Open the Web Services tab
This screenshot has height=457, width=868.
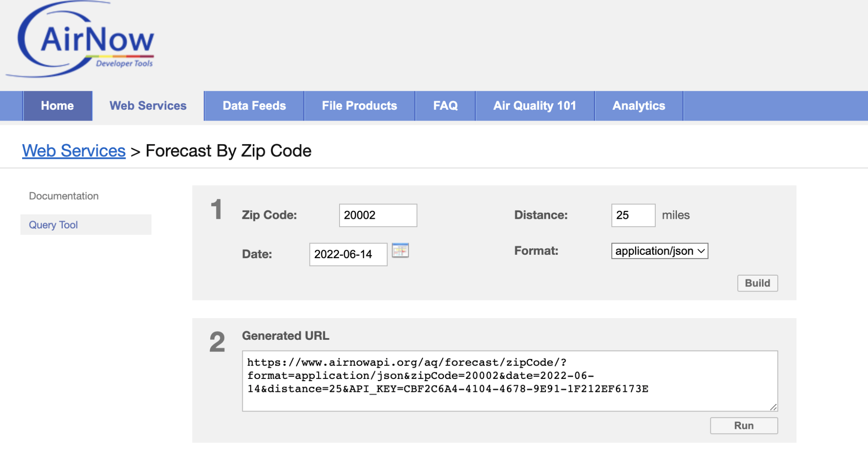[148, 106]
